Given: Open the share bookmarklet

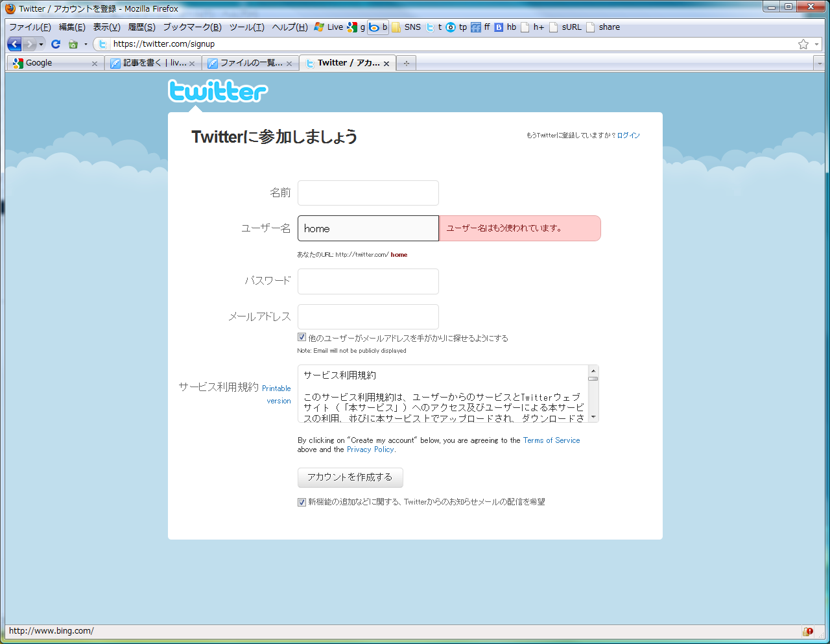Looking at the screenshot, I should (603, 27).
